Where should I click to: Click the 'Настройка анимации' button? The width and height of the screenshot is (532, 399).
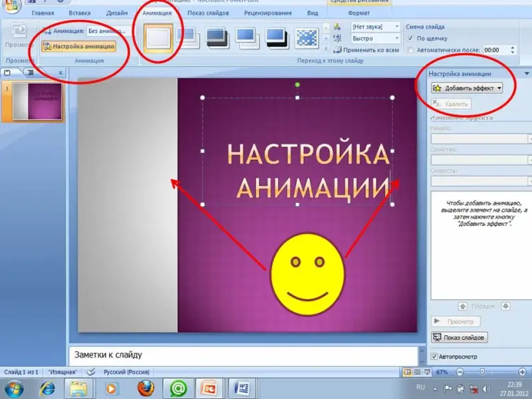(78, 47)
